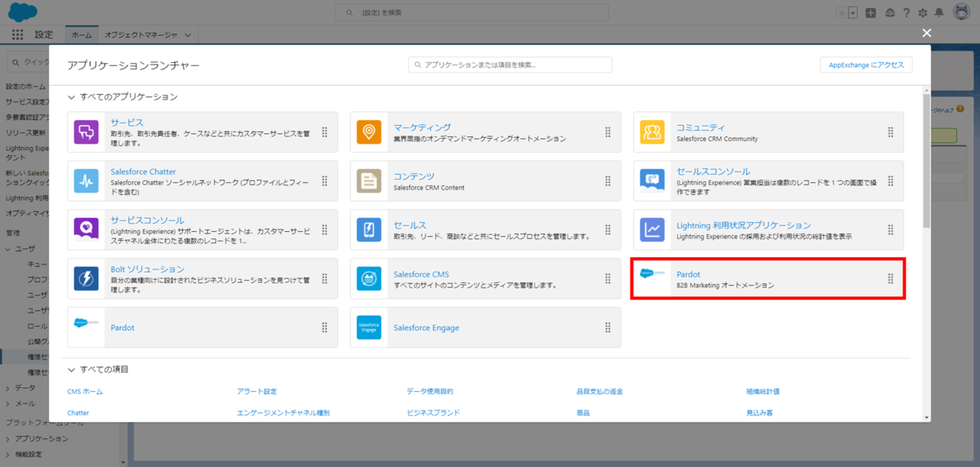
Task: Collapse the すべての項目 section
Action: [x=72, y=370]
